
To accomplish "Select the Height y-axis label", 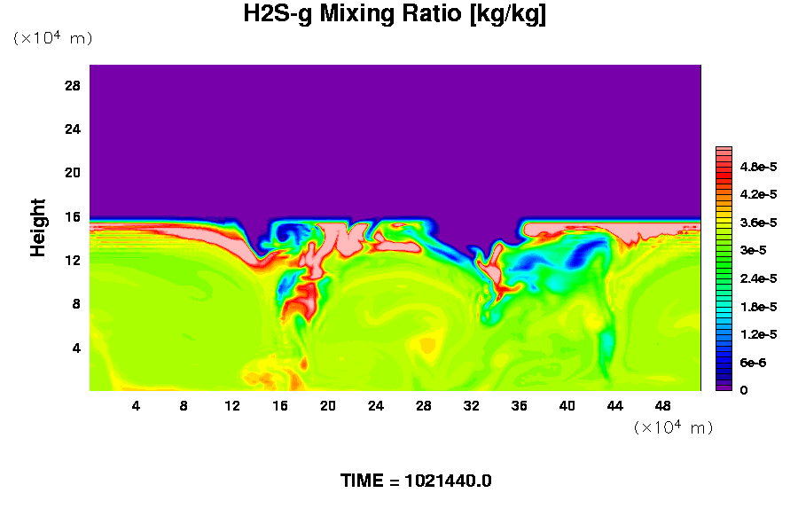I will coord(38,227).
